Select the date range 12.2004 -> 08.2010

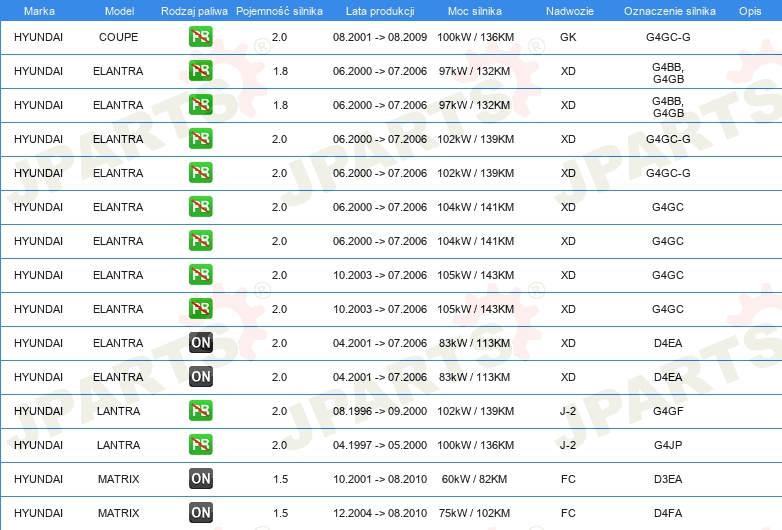pyautogui.click(x=380, y=513)
